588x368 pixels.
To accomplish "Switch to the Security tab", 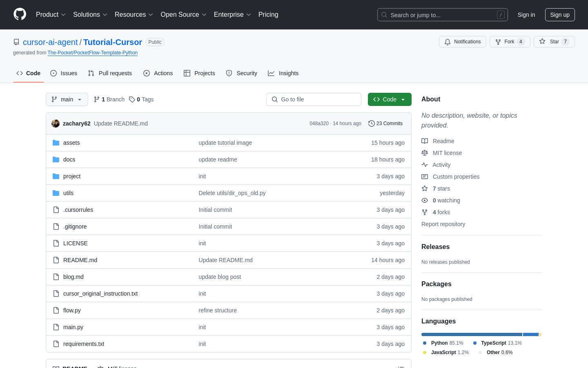I will (x=242, y=73).
